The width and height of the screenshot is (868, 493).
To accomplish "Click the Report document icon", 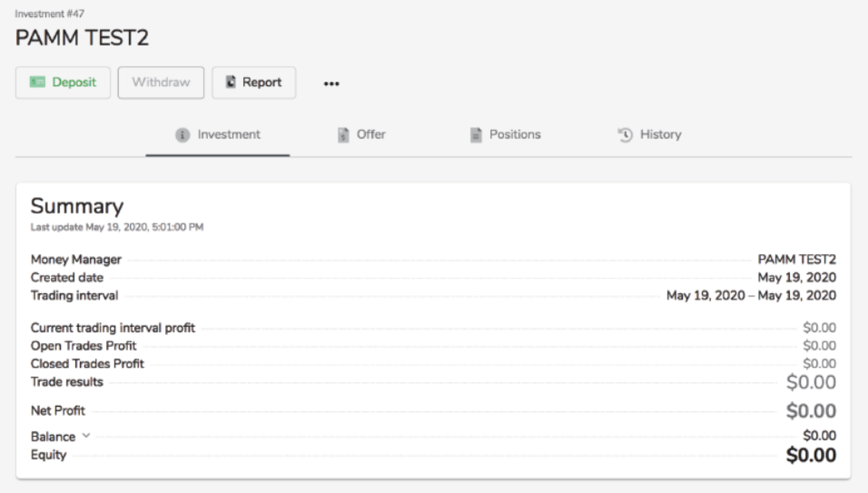I will (x=230, y=82).
